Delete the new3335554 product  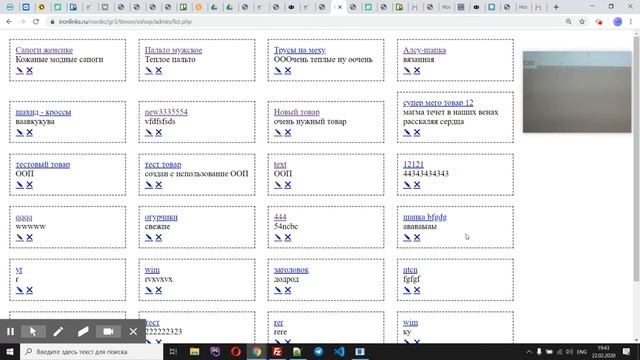point(159,132)
